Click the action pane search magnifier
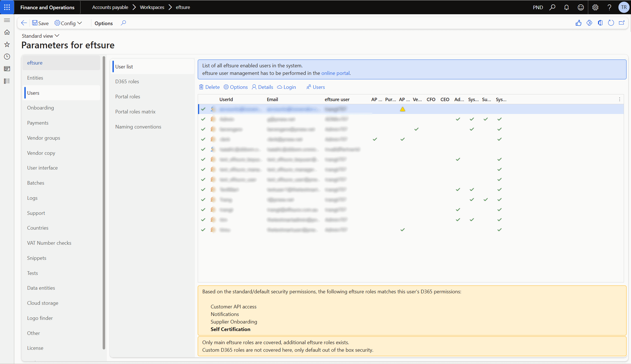Image resolution: width=631 pixels, height=364 pixels. [x=123, y=23]
